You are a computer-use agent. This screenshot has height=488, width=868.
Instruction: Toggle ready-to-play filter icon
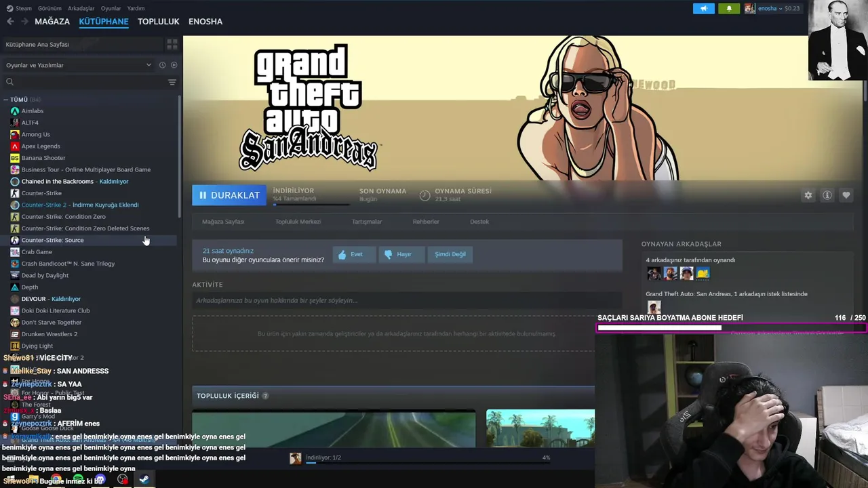[174, 65]
